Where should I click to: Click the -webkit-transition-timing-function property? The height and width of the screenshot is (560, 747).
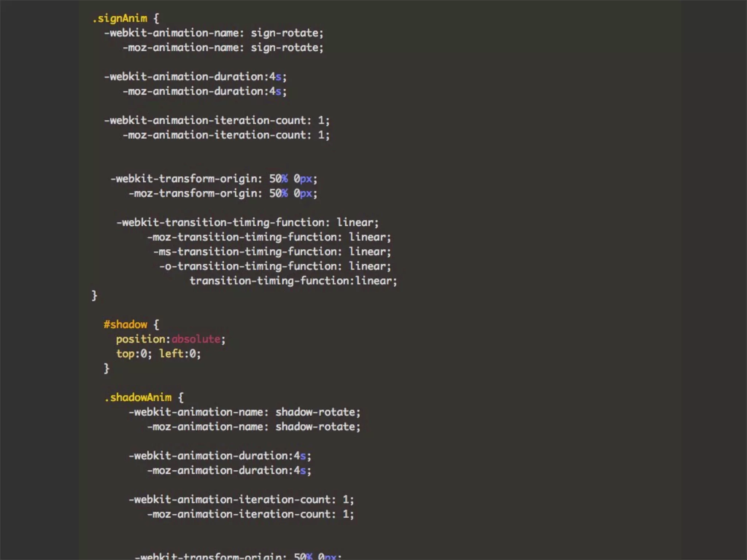(x=222, y=222)
